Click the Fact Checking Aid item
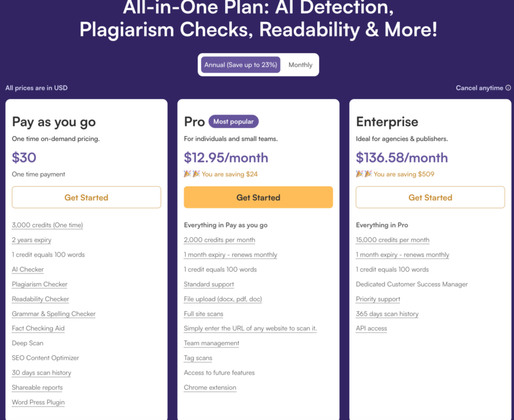The height and width of the screenshot is (420, 514). pos(38,329)
